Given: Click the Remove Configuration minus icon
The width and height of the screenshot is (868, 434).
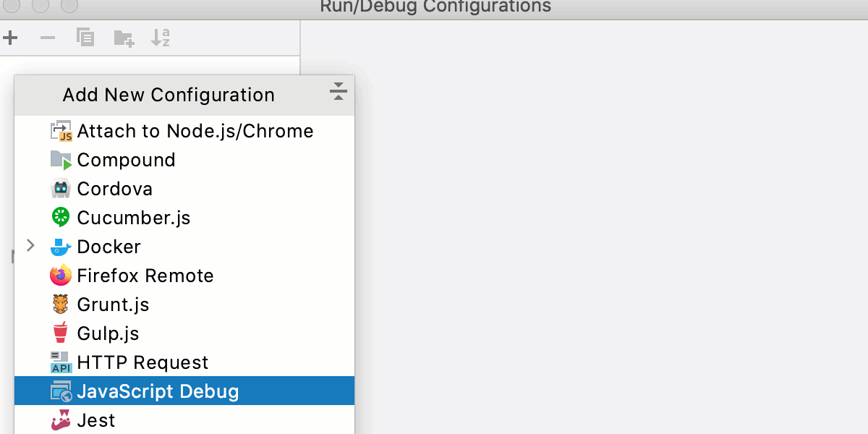Looking at the screenshot, I should click(48, 38).
